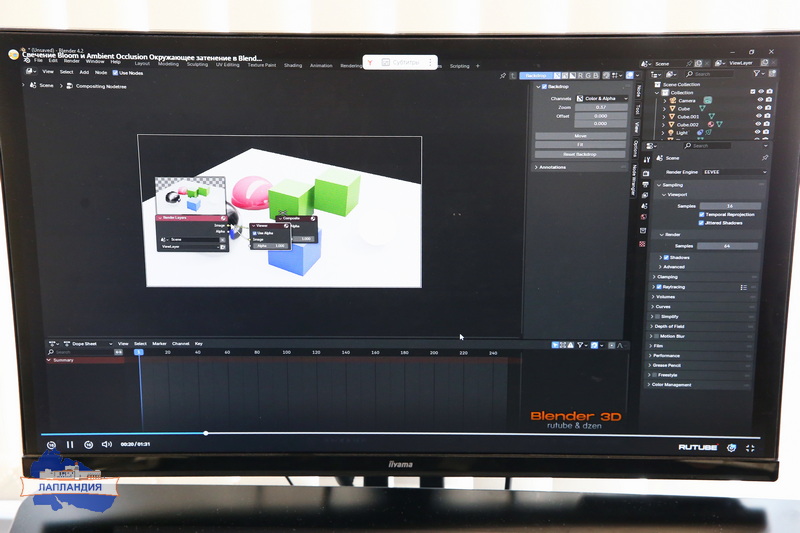Add a new workspace with the plus

point(478,66)
